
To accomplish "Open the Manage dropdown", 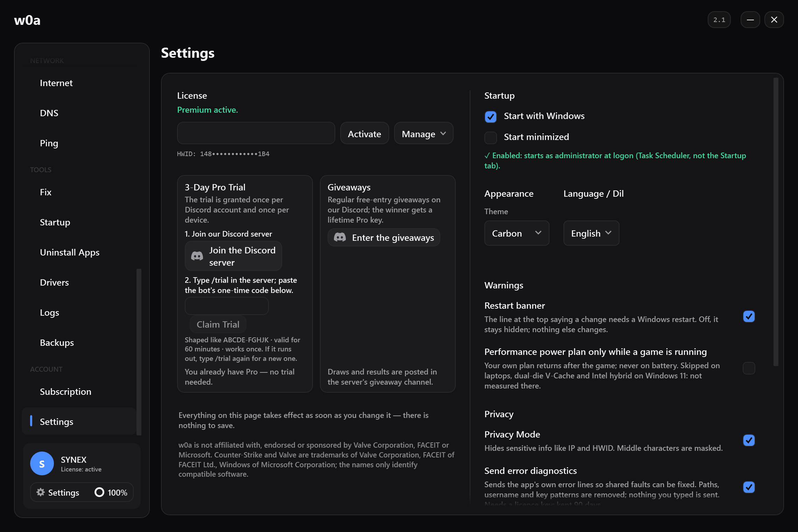I will [x=424, y=133].
